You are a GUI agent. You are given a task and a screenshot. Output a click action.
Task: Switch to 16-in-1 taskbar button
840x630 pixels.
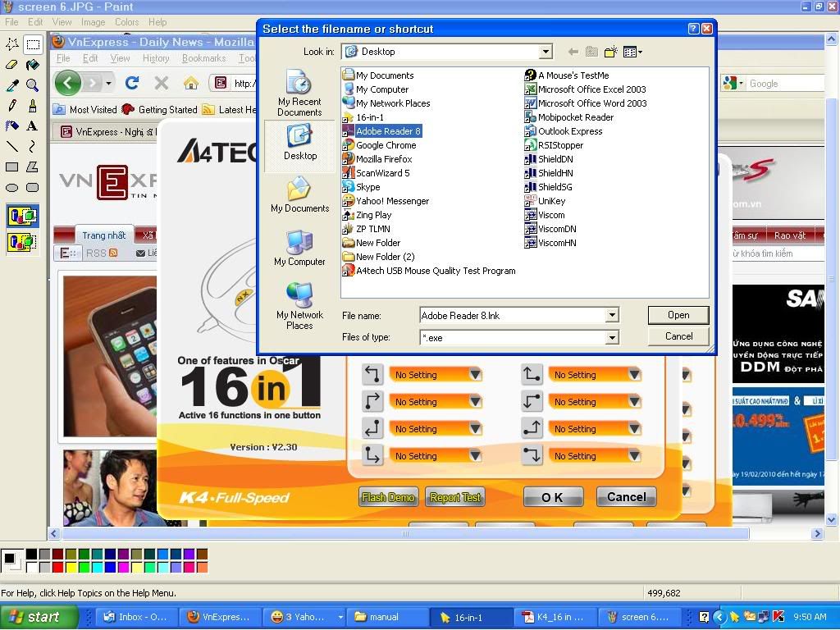pyautogui.click(x=470, y=617)
